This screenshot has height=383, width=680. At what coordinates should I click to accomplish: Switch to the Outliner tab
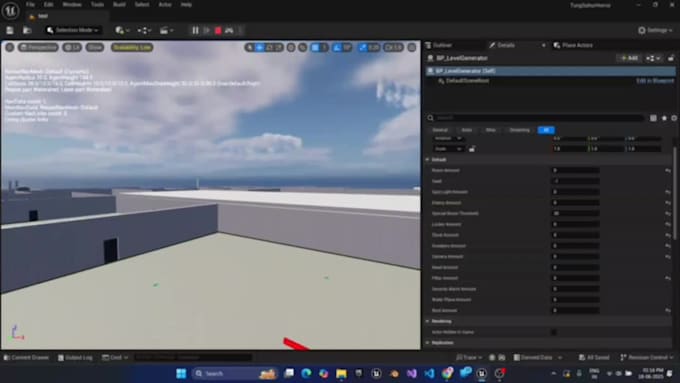point(442,45)
